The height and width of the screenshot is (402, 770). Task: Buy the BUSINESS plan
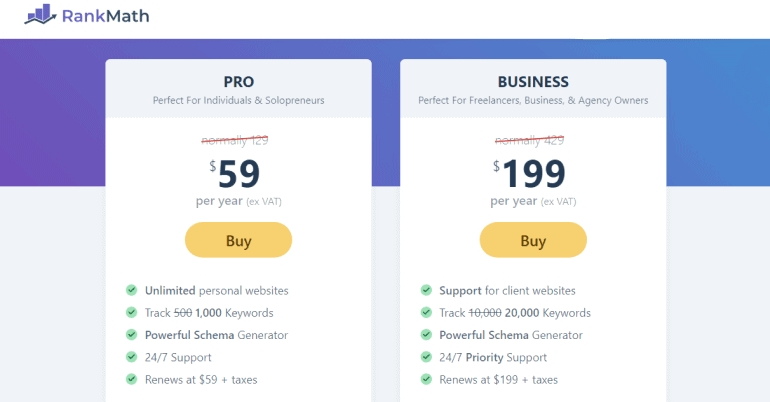533,240
